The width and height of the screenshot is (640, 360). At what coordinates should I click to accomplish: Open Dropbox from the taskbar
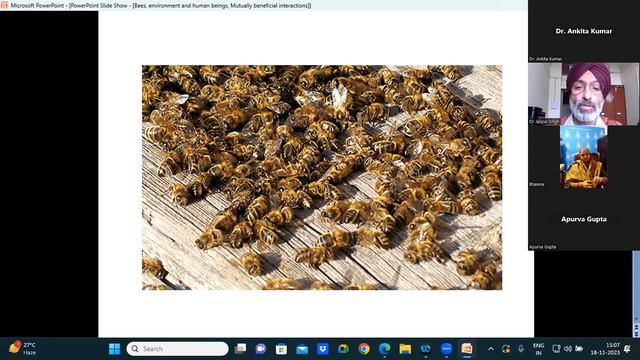pyautogui.click(x=323, y=349)
